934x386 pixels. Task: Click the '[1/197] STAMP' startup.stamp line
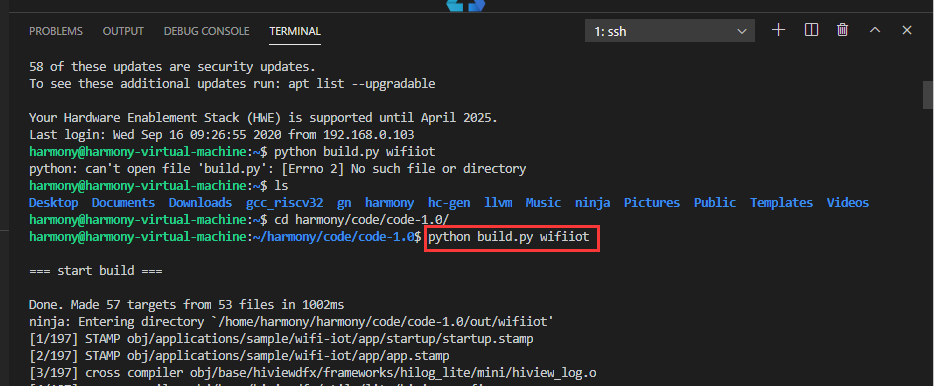click(281, 339)
